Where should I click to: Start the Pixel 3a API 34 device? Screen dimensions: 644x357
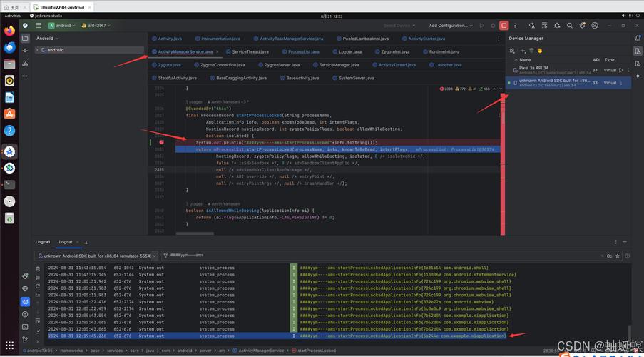pyautogui.click(x=620, y=70)
